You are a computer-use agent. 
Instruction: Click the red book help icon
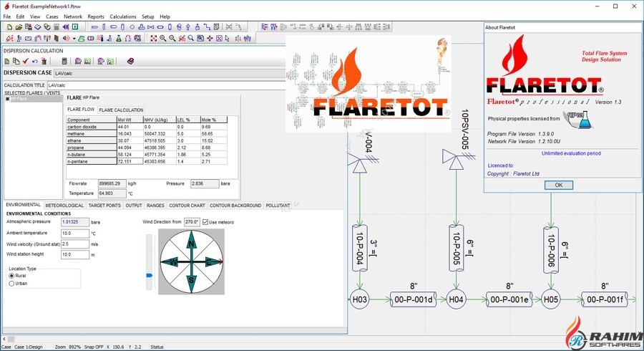click(x=131, y=61)
